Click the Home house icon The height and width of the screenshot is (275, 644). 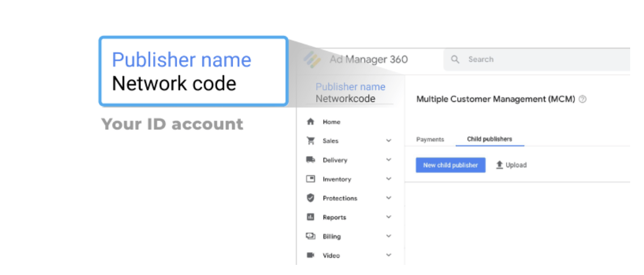[x=311, y=122]
